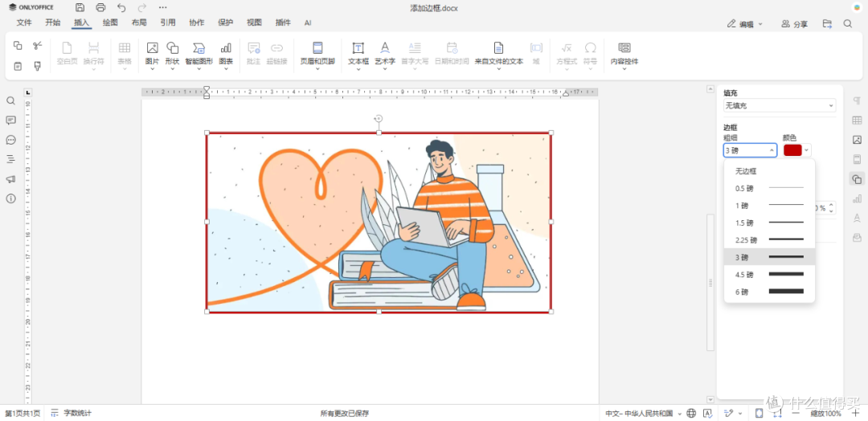
Task: Click the Print icon in title bar
Action: (x=100, y=8)
